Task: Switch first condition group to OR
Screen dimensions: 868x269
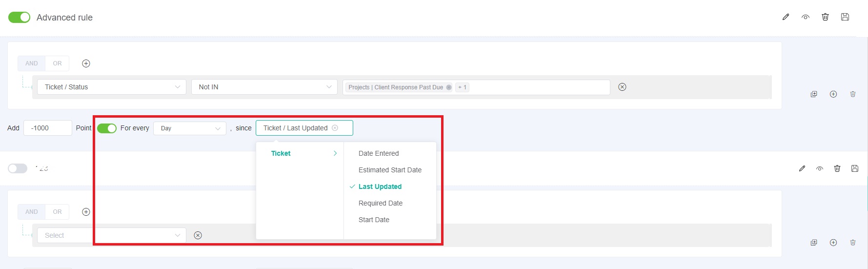Action: 57,63
